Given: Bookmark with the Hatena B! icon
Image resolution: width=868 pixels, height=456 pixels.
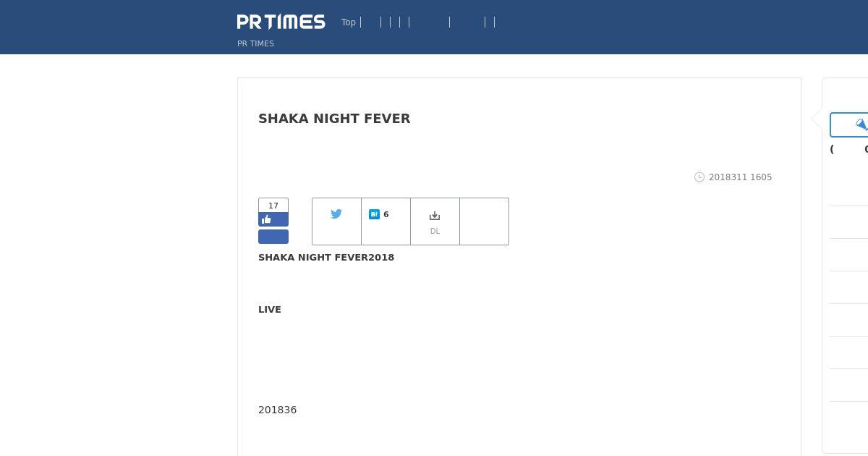Looking at the screenshot, I should tap(374, 214).
